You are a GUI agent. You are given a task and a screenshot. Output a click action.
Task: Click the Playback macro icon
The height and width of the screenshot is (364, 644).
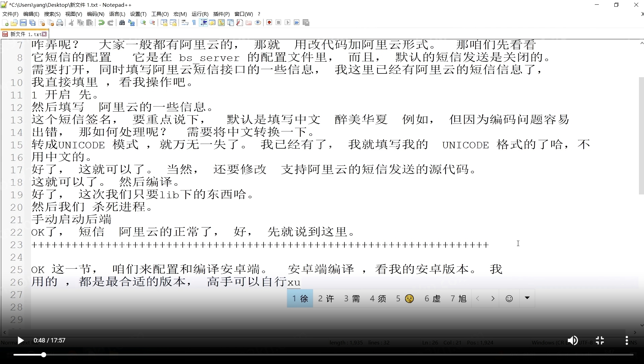coord(287,23)
